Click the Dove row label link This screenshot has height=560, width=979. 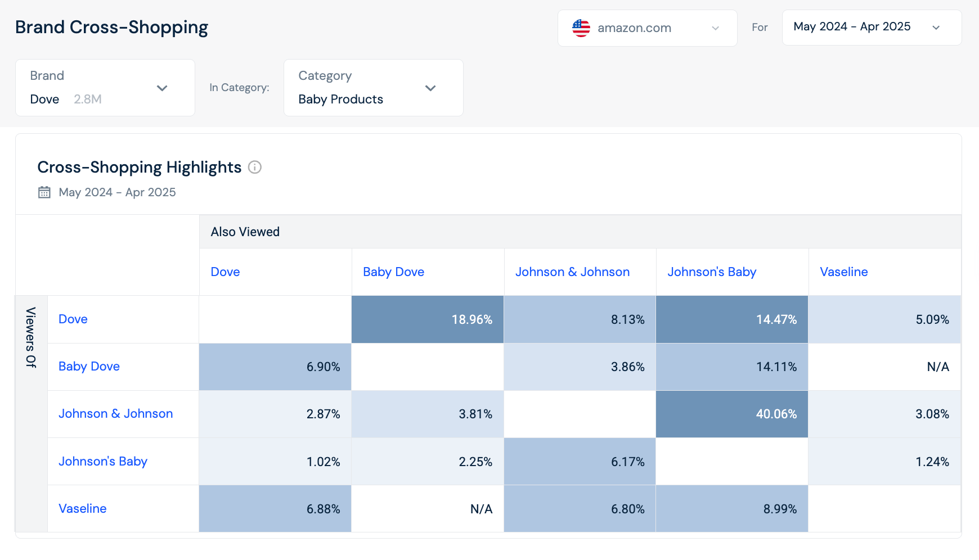tap(73, 319)
